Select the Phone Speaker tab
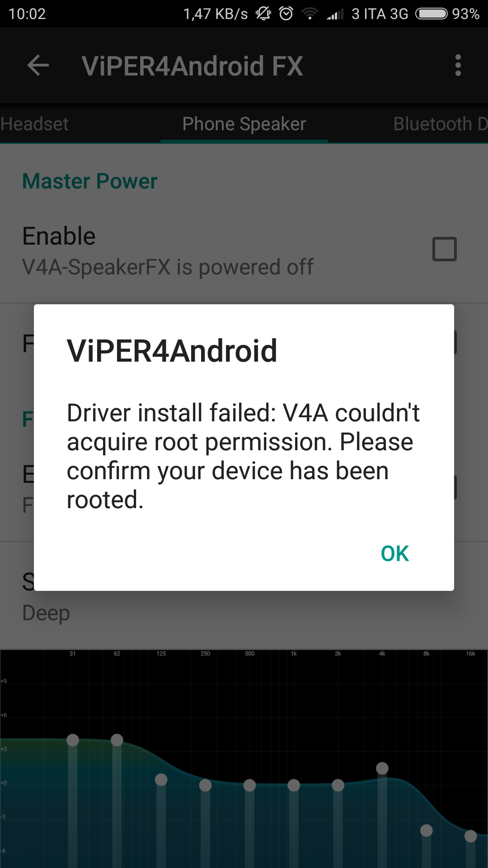Image resolution: width=488 pixels, height=868 pixels. coord(244,124)
